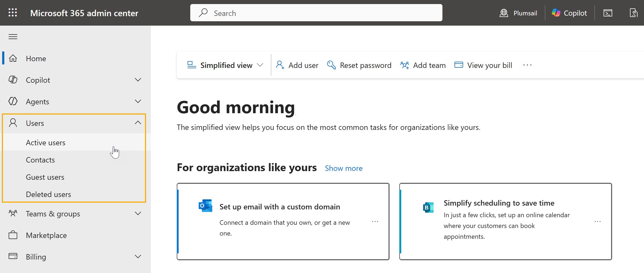Viewport: 644px width, 273px height.
Task: Click the Show more link
Action: 344,168
